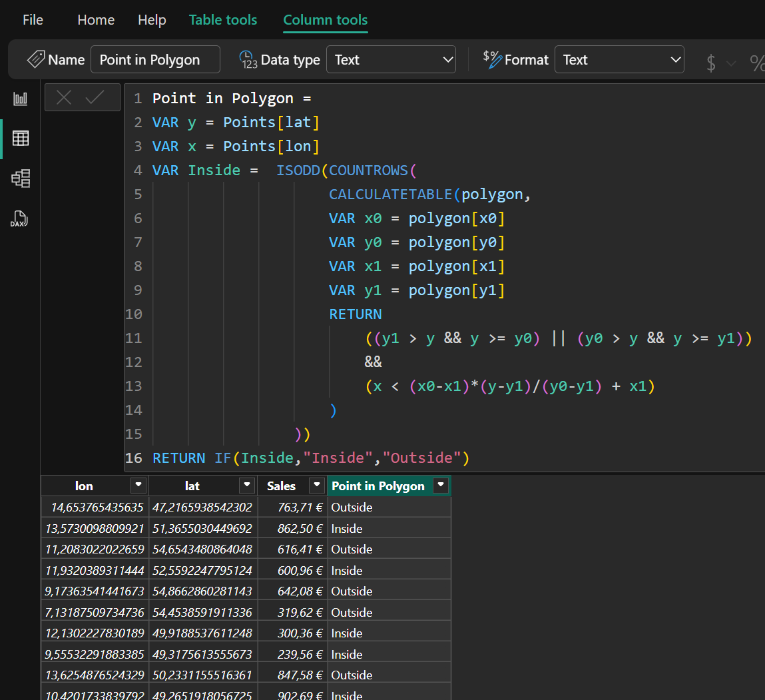
Task: Switch to the Home tab
Action: coord(96,20)
